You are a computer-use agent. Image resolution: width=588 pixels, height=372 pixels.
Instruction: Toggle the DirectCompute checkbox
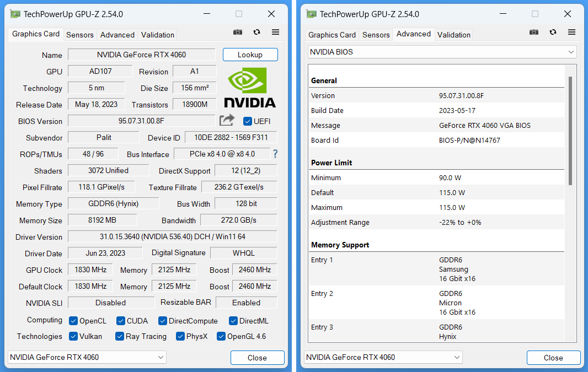click(x=163, y=321)
